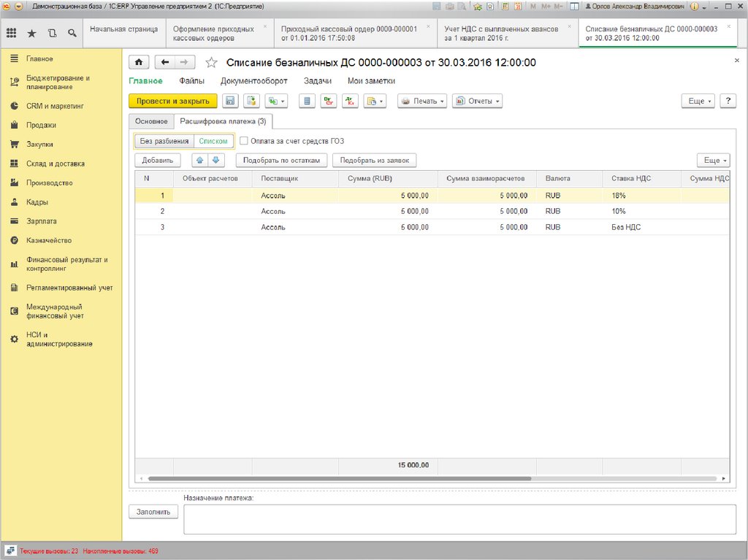Open the history icon in top panel

coord(51,33)
